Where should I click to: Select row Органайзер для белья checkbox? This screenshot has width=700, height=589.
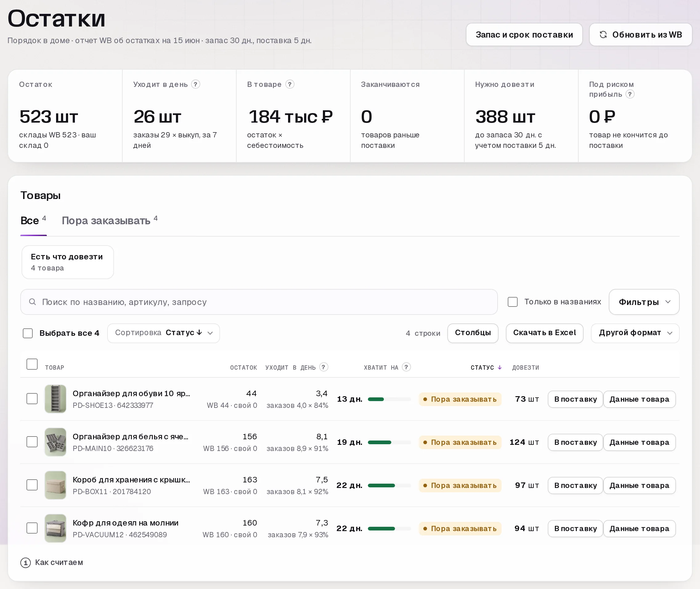pos(32,442)
